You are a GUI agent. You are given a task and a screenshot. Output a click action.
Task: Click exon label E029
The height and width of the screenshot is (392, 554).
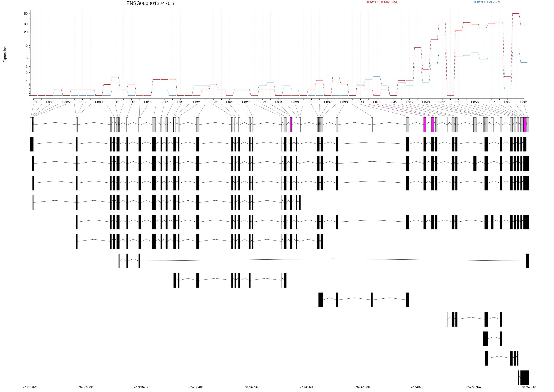click(x=262, y=102)
